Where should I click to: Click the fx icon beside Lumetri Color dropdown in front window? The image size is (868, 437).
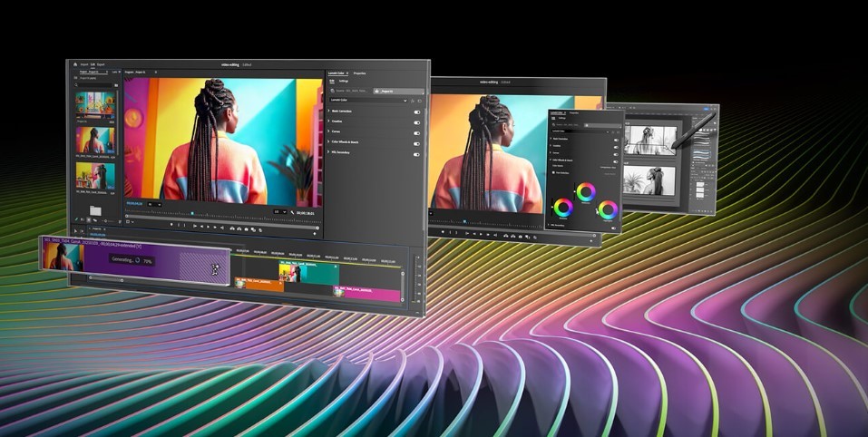click(413, 101)
